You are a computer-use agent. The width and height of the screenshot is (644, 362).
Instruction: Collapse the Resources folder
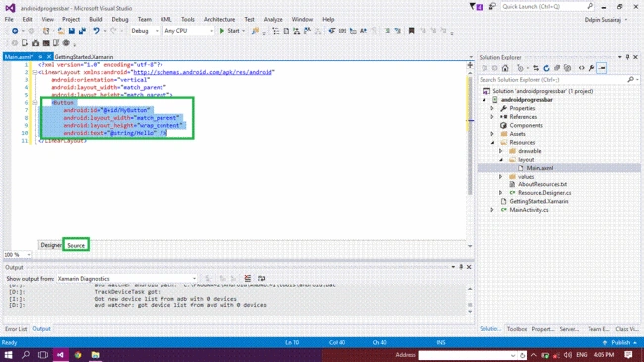[x=492, y=143]
